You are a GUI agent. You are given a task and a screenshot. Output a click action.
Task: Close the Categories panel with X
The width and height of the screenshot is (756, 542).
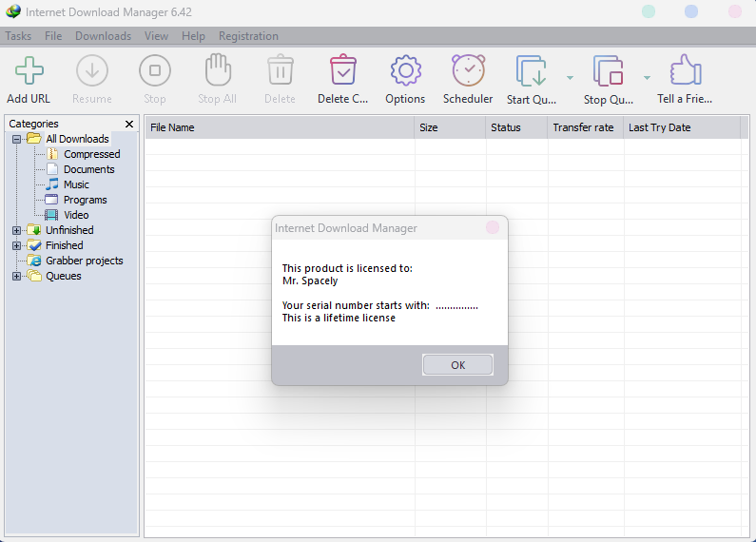[129, 124]
